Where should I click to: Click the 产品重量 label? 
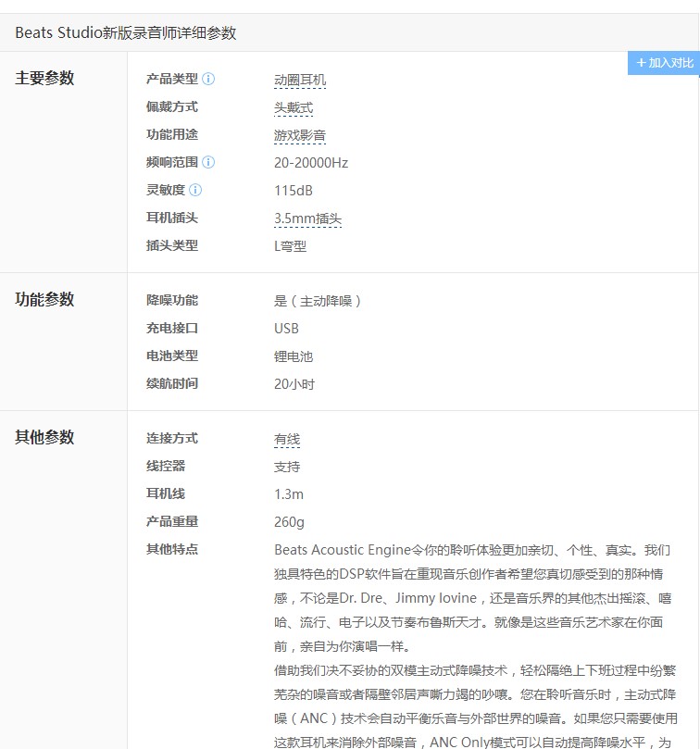(172, 521)
